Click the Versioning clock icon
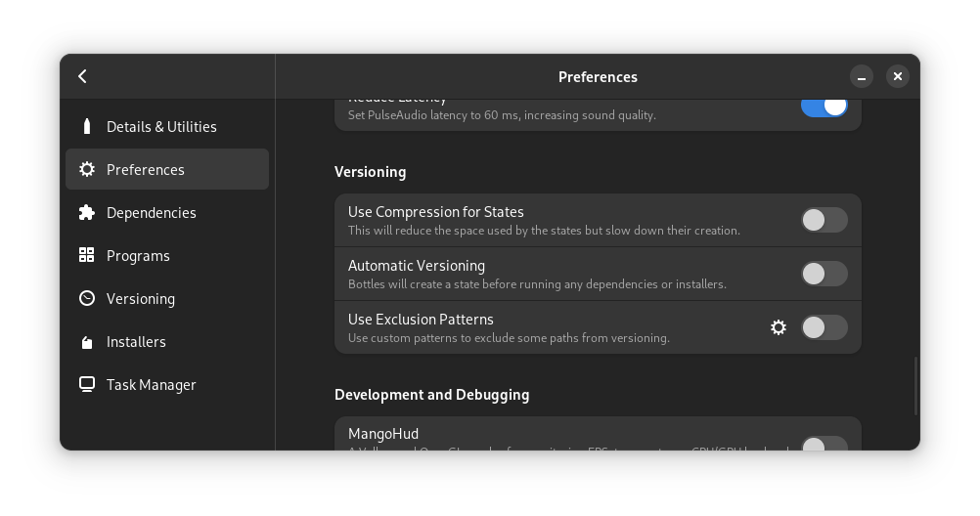Viewport: 980px width, 516px height. [x=87, y=298]
